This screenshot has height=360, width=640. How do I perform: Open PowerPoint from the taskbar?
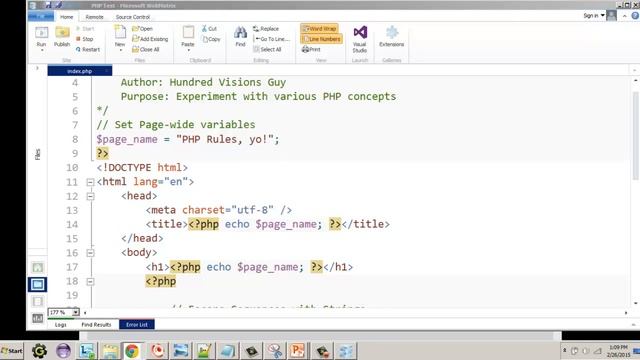point(298,351)
